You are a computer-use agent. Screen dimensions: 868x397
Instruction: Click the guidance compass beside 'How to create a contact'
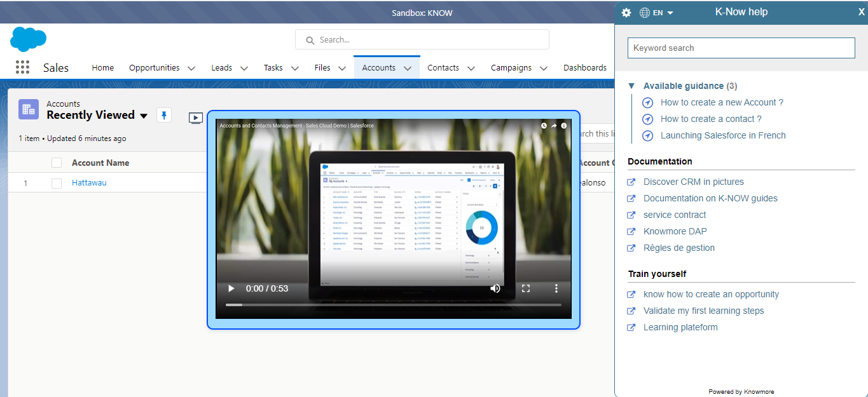(647, 119)
